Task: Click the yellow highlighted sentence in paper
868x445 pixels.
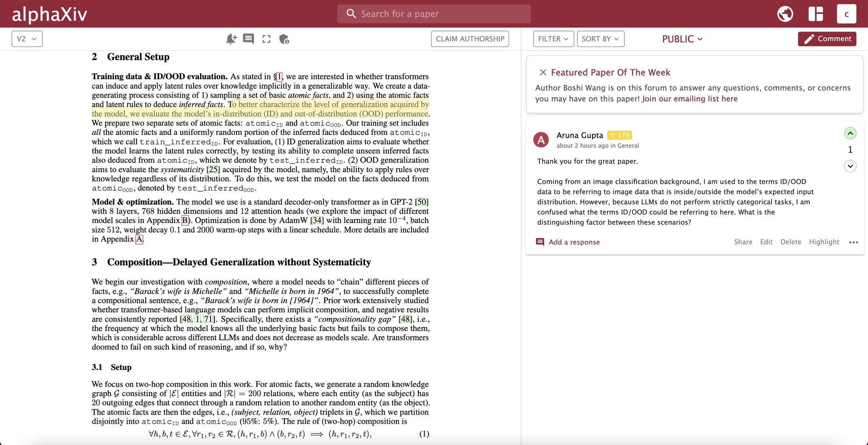Action: click(260, 109)
